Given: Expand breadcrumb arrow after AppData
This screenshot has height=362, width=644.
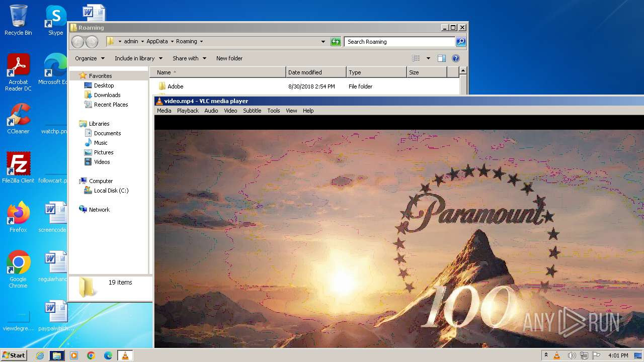Looking at the screenshot, I should pyautogui.click(x=172, y=42).
